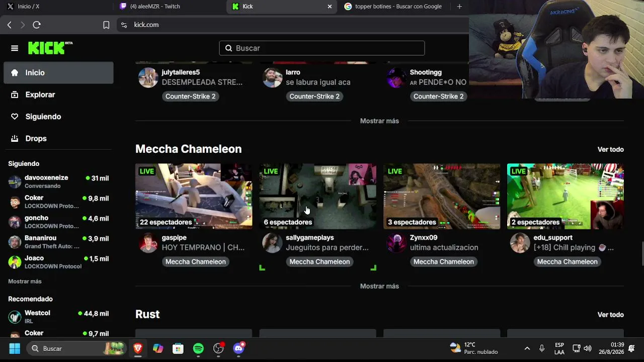The image size is (644, 362).
Task: Click edu_support avatar icon
Action: pyautogui.click(x=520, y=243)
